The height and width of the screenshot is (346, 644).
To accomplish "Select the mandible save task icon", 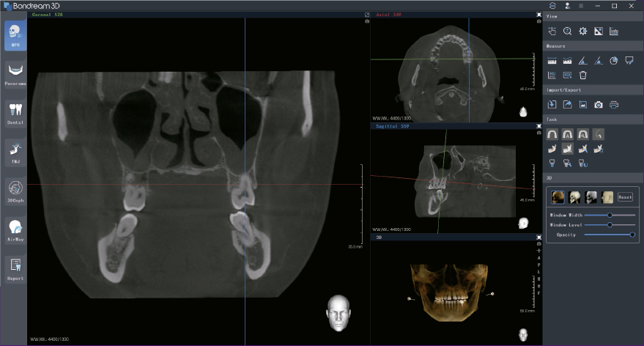I will coord(599,149).
